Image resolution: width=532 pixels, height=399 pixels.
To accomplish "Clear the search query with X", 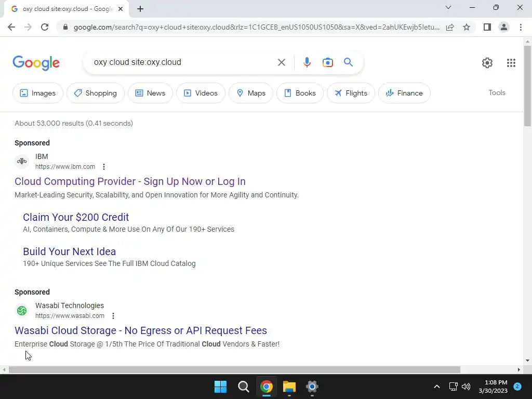I will (x=281, y=62).
